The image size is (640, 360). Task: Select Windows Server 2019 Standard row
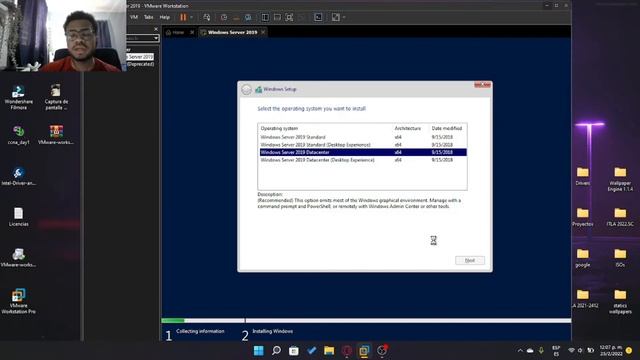point(362,137)
